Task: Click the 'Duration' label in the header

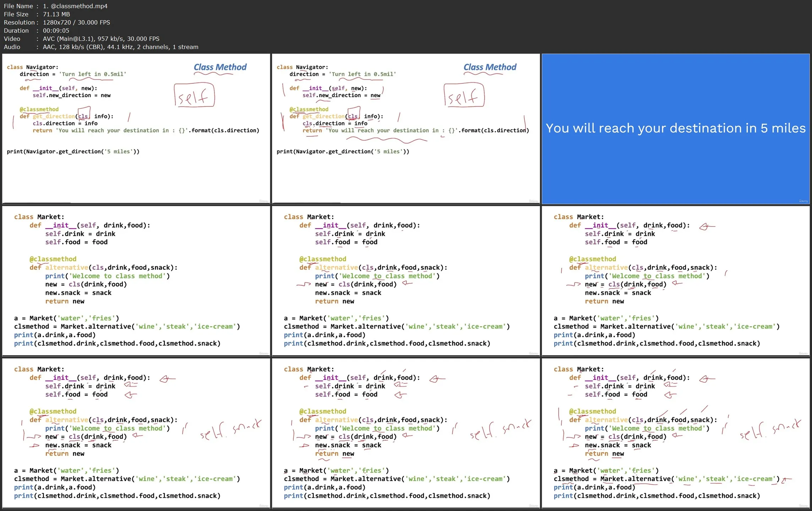Action: pos(16,31)
